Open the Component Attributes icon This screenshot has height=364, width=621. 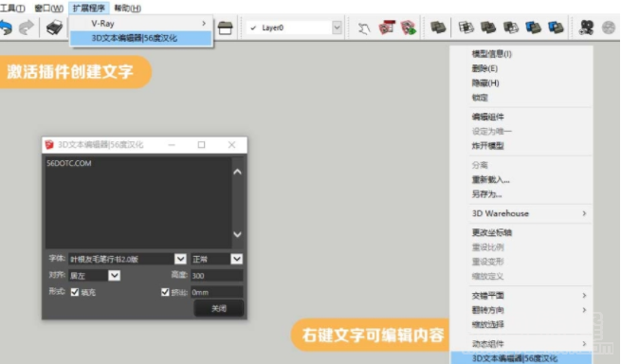click(x=409, y=27)
